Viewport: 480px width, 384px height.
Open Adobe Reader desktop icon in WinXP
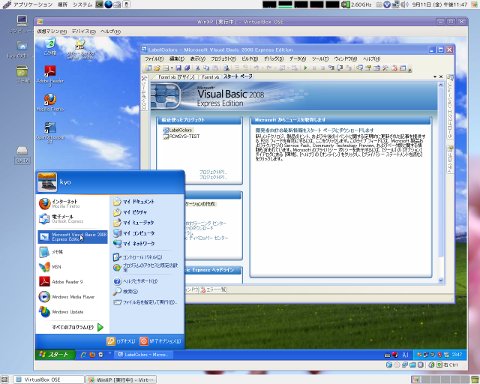pos(50,75)
